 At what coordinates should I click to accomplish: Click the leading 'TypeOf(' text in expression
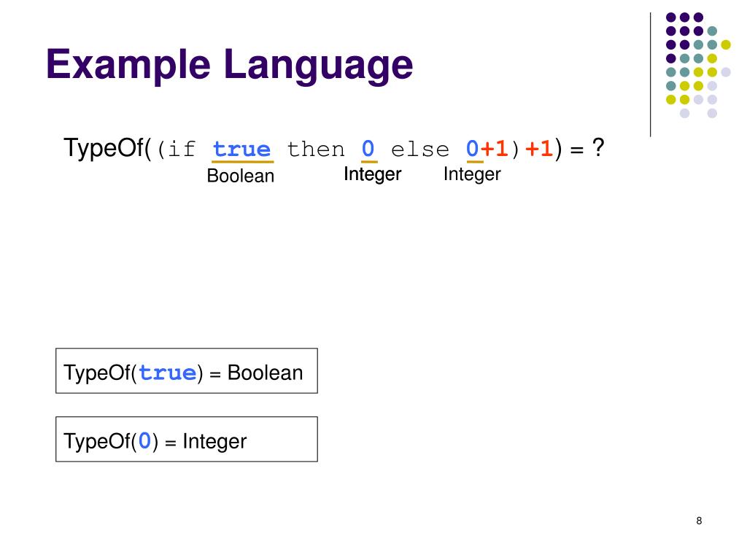click(x=108, y=147)
